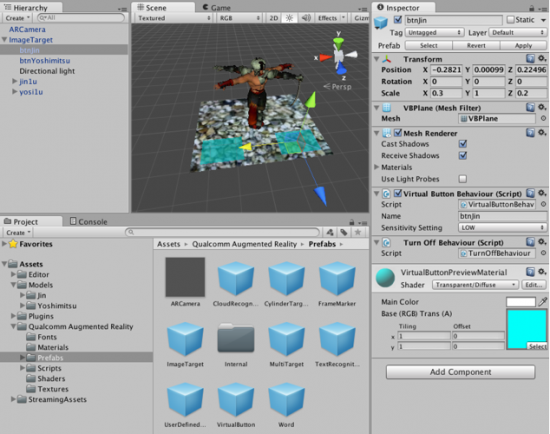Select btnYoshimitsu in Hierarchy
The image size is (550, 434).
[x=45, y=61]
